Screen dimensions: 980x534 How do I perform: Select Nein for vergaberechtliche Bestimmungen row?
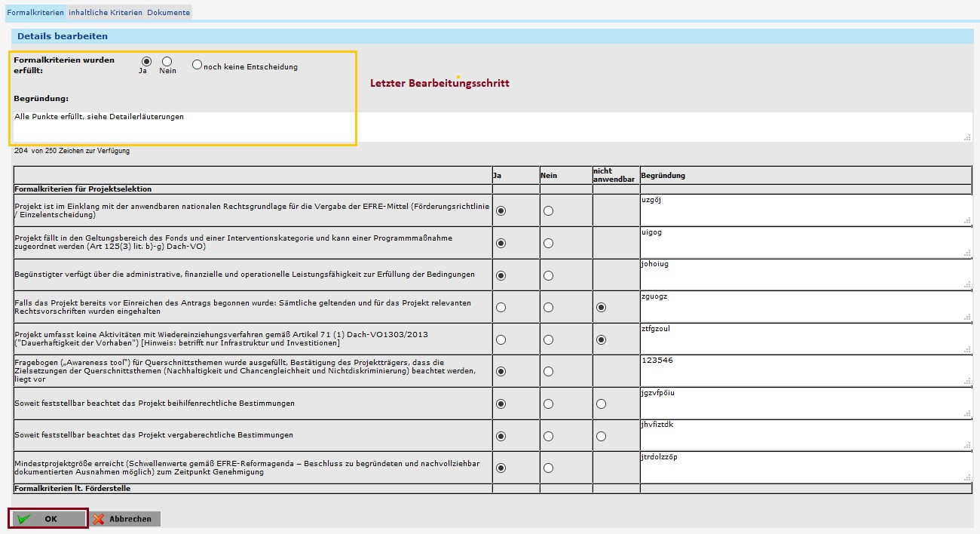point(548,436)
